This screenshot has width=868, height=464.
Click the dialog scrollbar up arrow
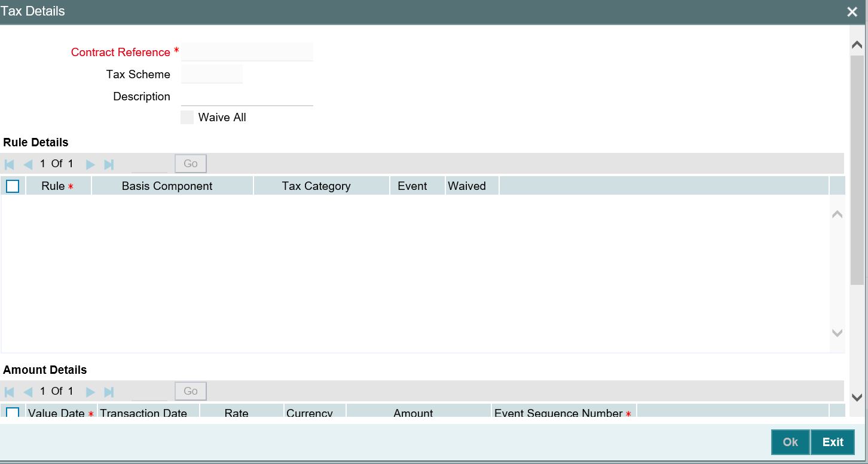click(x=857, y=45)
